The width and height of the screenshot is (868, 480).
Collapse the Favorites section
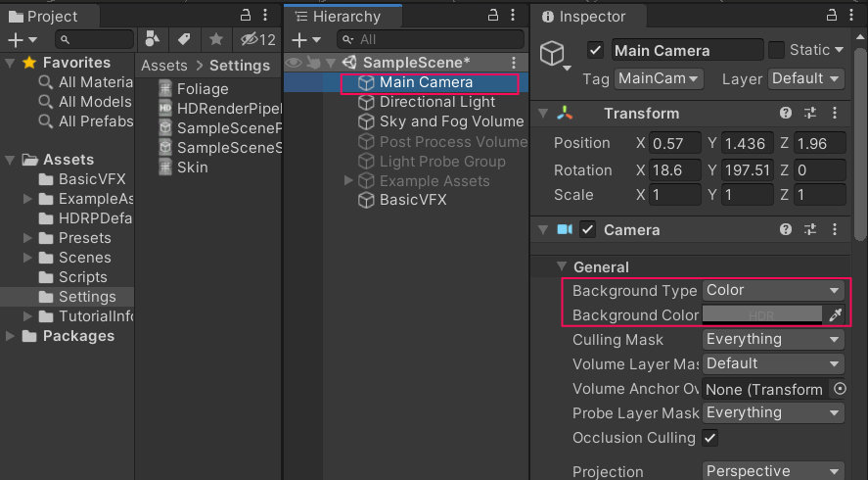point(10,63)
